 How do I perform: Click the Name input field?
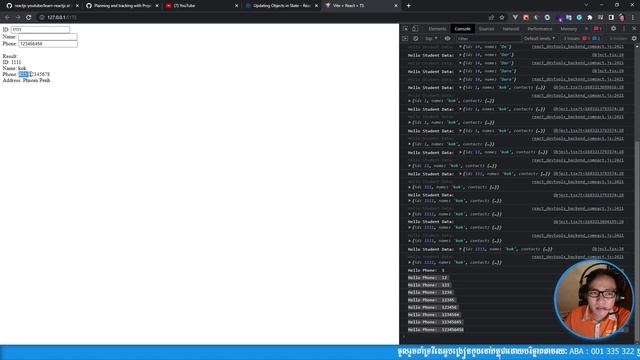click(48, 37)
